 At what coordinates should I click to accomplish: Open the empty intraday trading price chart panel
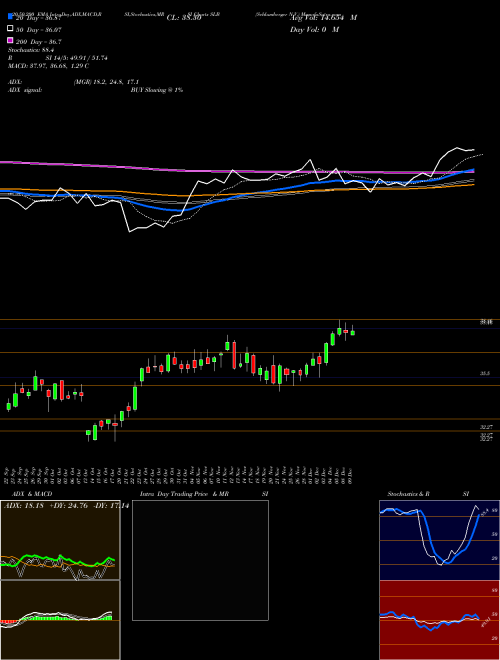[x=200, y=560]
